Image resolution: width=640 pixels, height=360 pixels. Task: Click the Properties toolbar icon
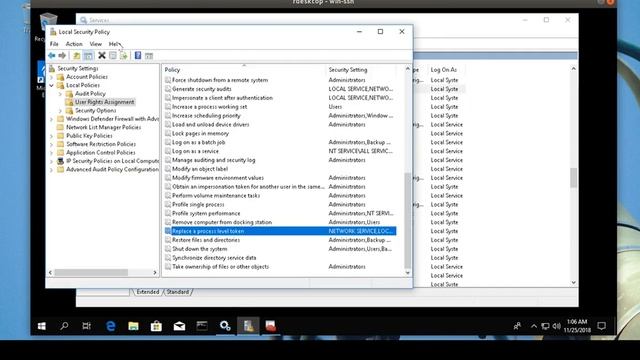[x=113, y=56]
